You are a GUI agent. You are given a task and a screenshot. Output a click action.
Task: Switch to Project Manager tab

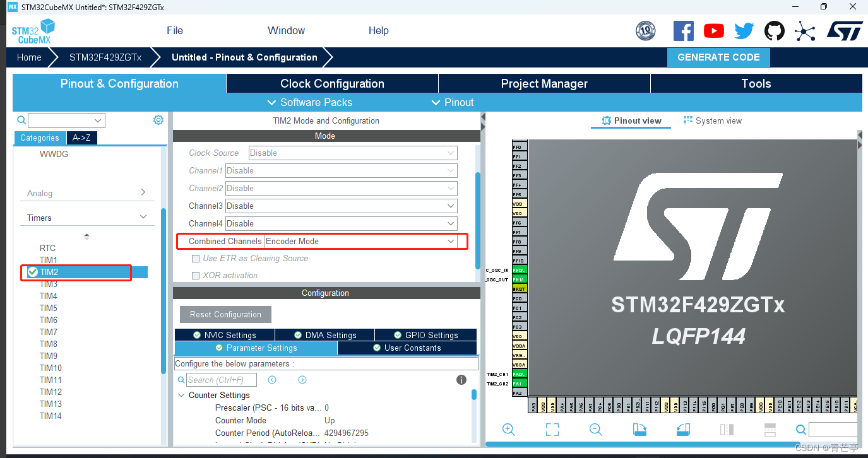tap(544, 83)
